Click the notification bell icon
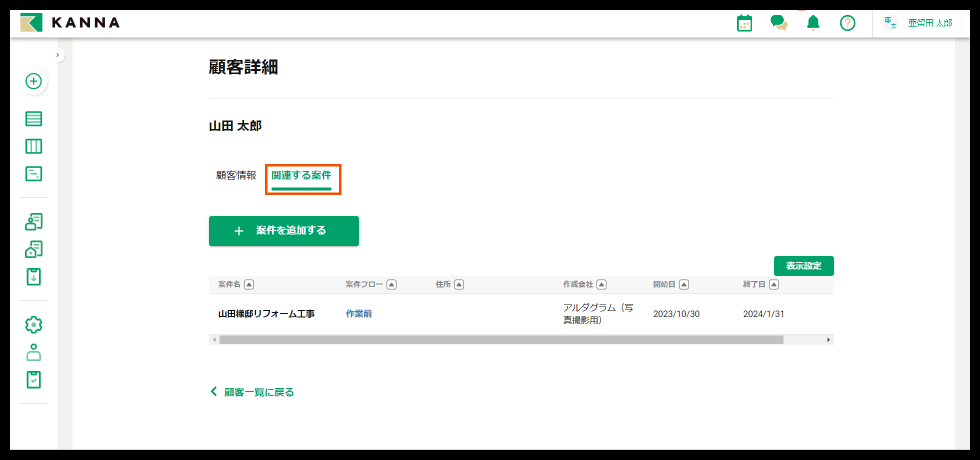 point(813,23)
